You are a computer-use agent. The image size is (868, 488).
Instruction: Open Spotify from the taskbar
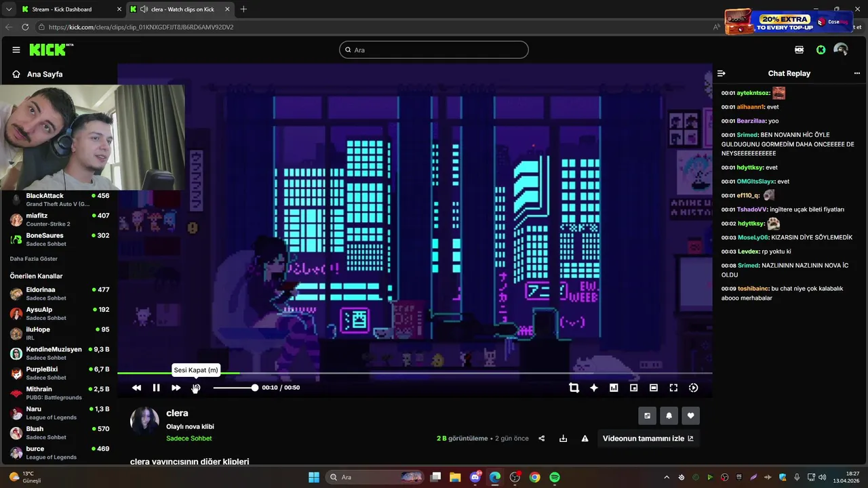(555, 477)
